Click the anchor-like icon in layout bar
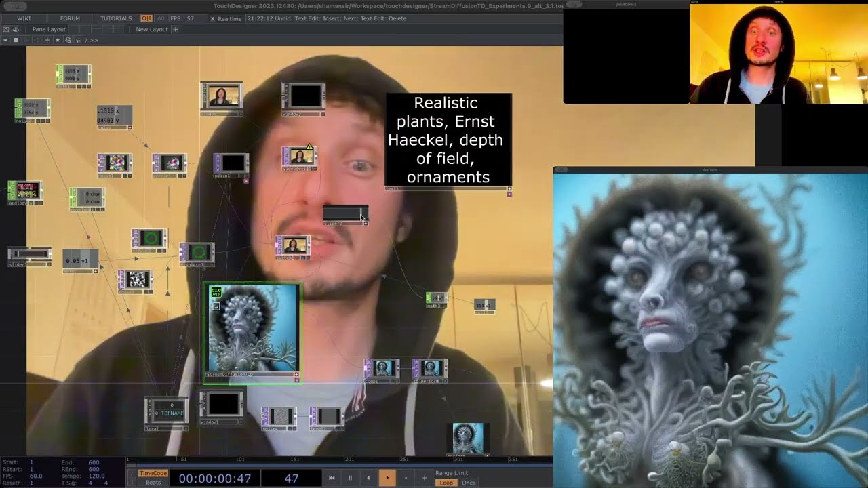The image size is (868, 488). (x=16, y=30)
